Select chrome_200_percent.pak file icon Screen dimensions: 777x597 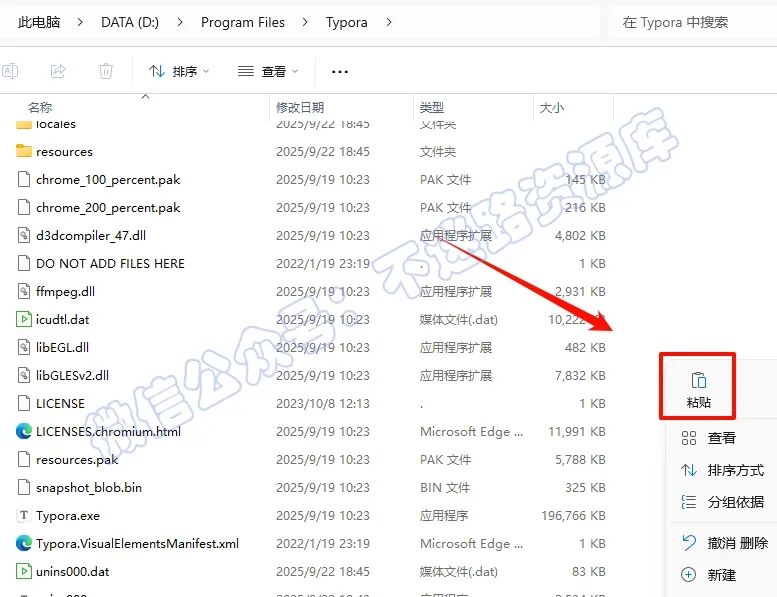click(x=24, y=207)
